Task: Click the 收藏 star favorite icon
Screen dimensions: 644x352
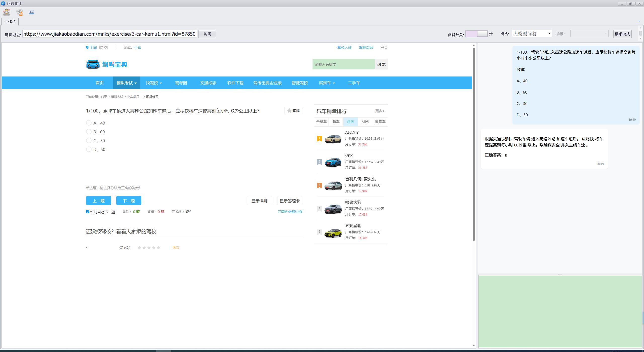Action: (289, 110)
